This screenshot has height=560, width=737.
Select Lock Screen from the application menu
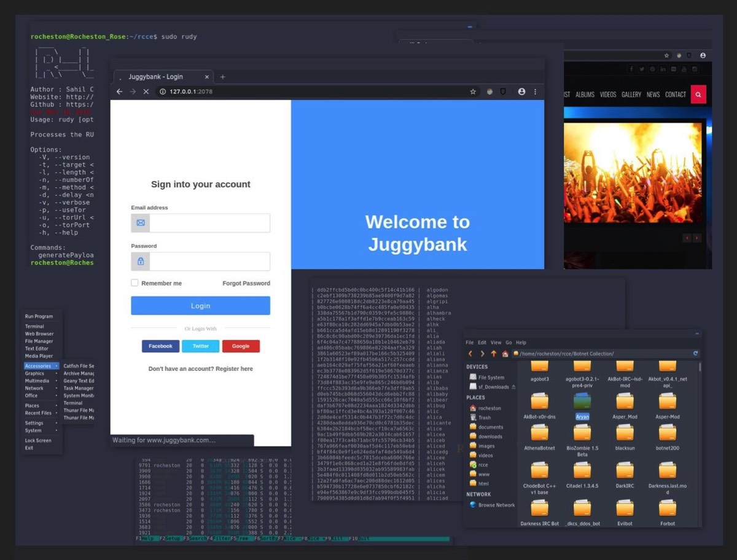click(38, 440)
